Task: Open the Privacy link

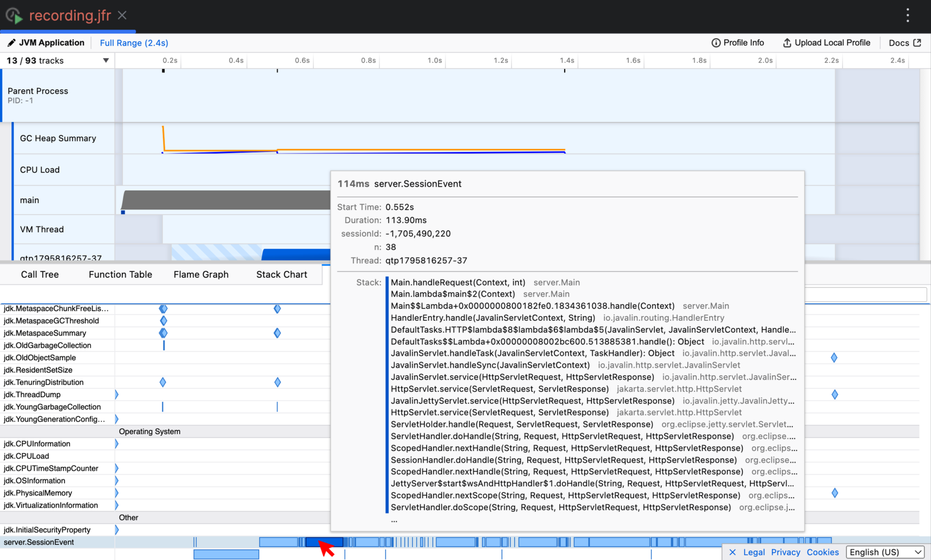Action: (785, 552)
